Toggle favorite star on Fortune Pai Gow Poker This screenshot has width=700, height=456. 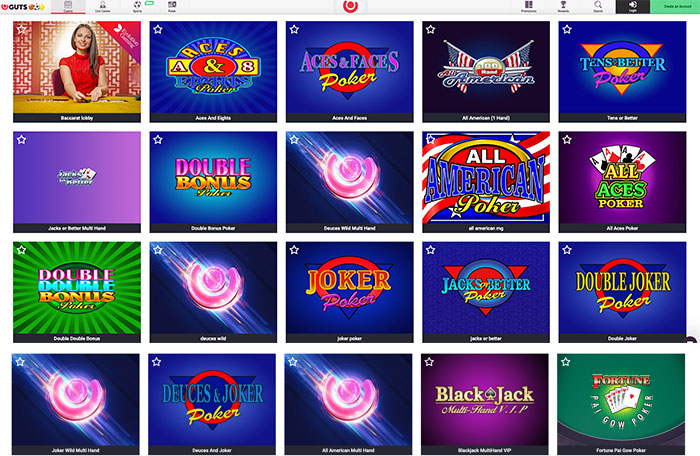[x=566, y=362]
